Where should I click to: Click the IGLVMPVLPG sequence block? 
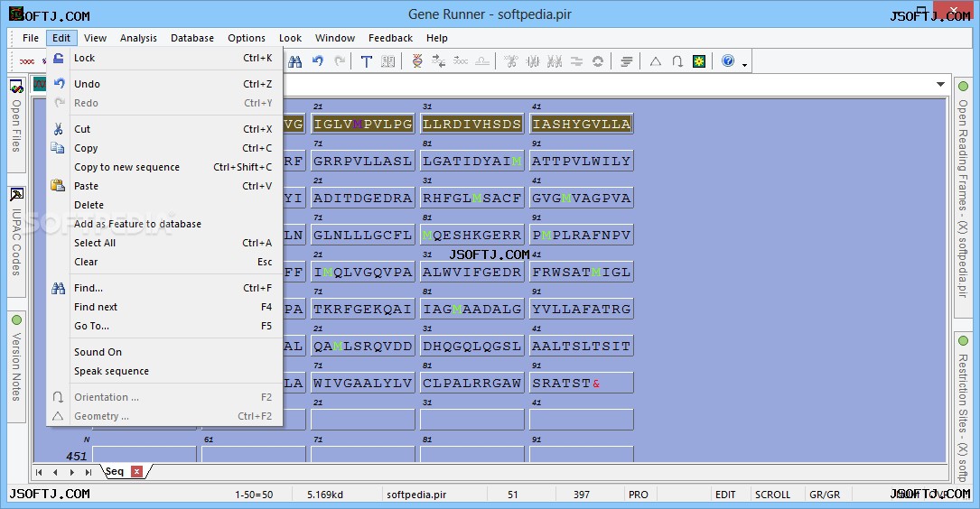tap(363, 124)
